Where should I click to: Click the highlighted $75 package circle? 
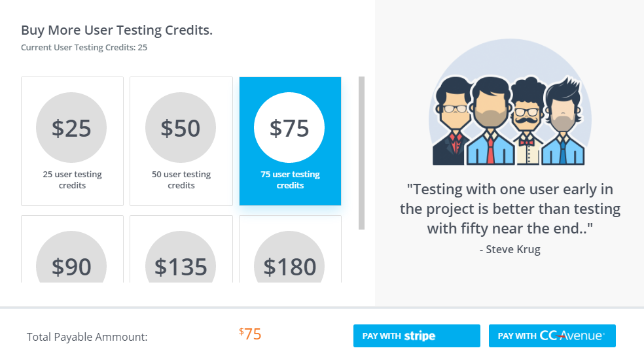[x=289, y=128]
